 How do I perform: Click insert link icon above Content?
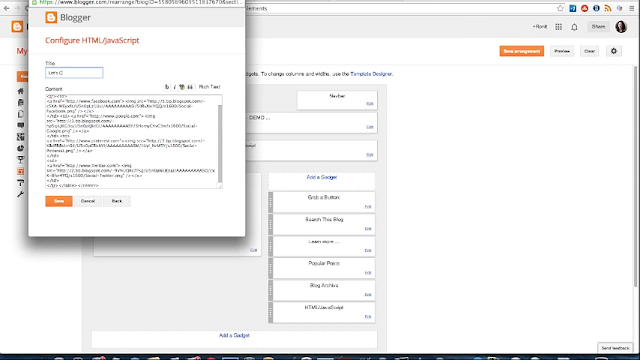coord(182,87)
